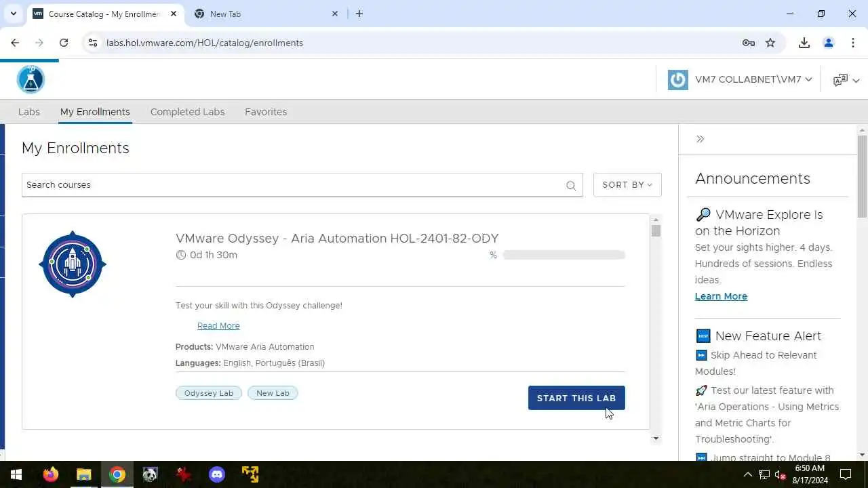The image size is (868, 488).
Task: Click the VMware Odyssey - Aria Automation course title
Action: (x=337, y=239)
